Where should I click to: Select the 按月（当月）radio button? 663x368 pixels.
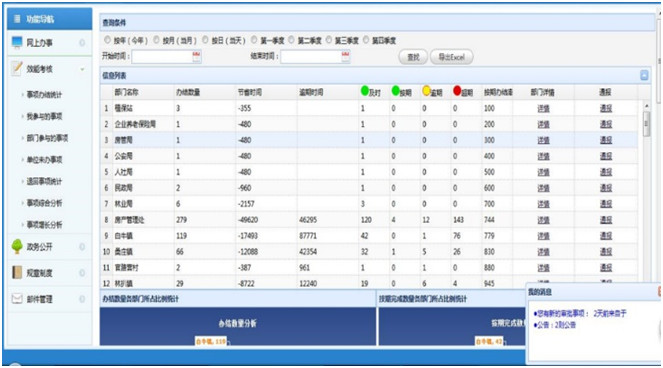point(156,40)
